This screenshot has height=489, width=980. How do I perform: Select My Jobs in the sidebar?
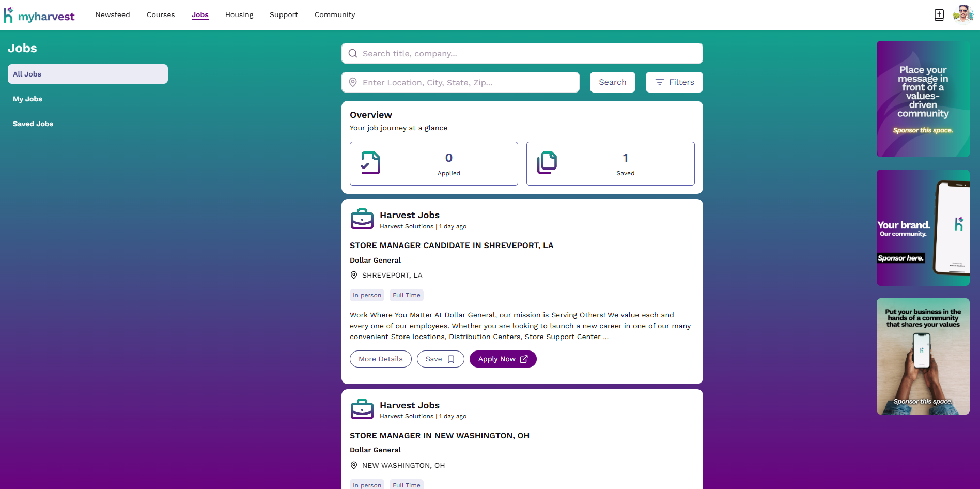pyautogui.click(x=28, y=99)
